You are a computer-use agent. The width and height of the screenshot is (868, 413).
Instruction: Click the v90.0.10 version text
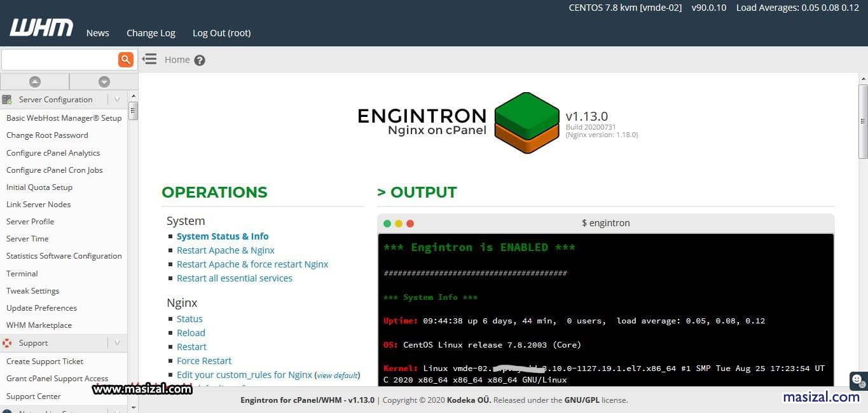point(709,8)
